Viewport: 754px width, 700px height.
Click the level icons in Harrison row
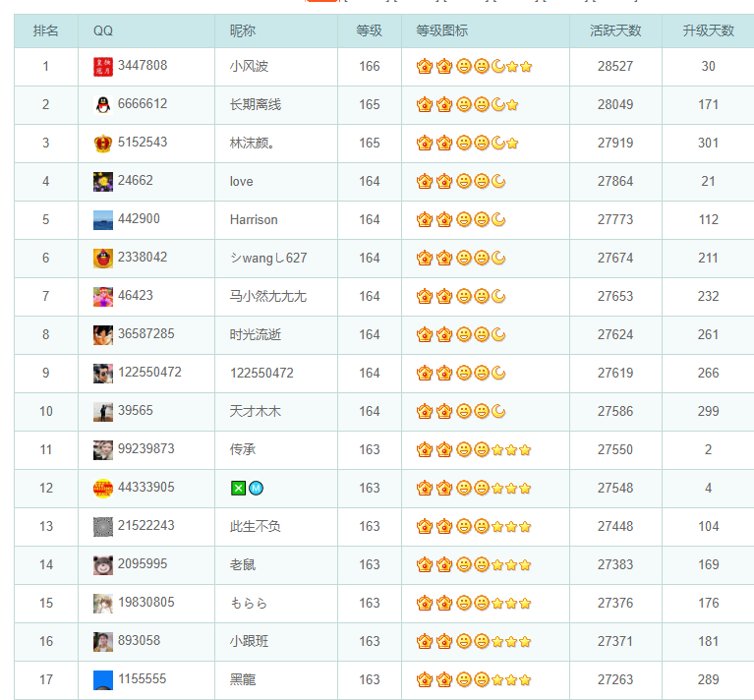pos(461,219)
